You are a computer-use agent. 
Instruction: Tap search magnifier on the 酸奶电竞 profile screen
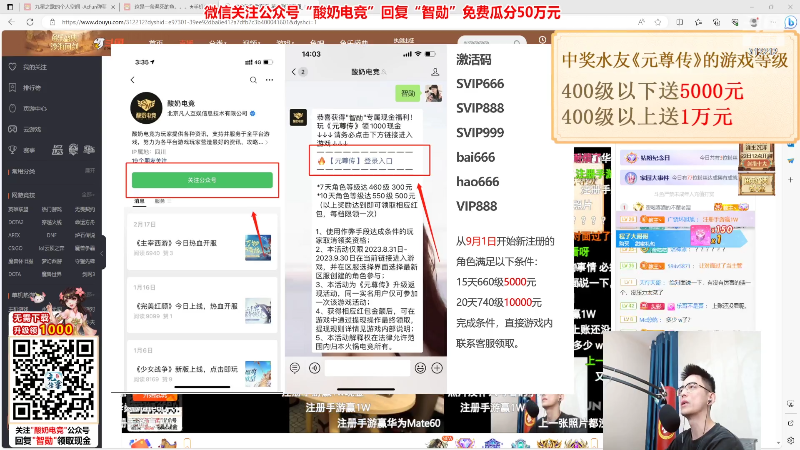tap(253, 80)
